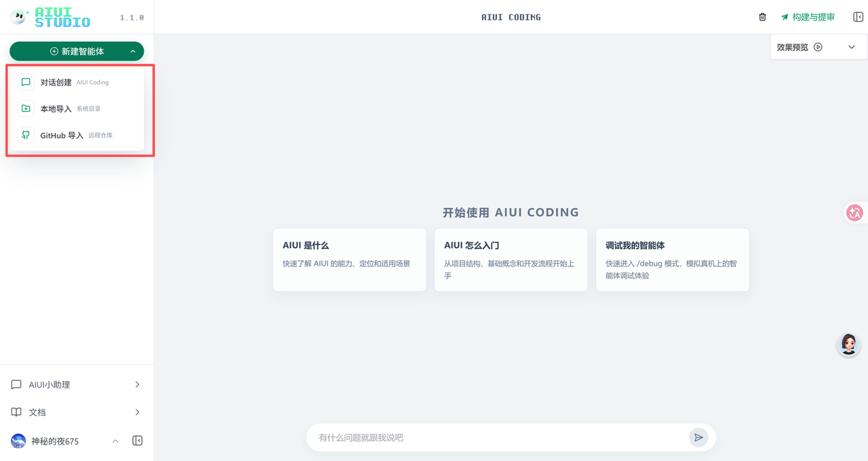Click the user avatar 神秘的夜675

coord(18,441)
